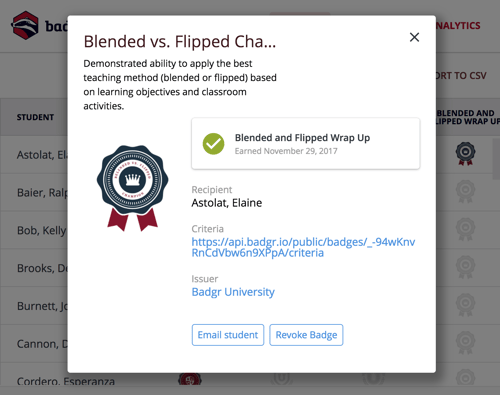This screenshot has height=395, width=500.
Task: Open the Analytics tab
Action: pos(458,26)
